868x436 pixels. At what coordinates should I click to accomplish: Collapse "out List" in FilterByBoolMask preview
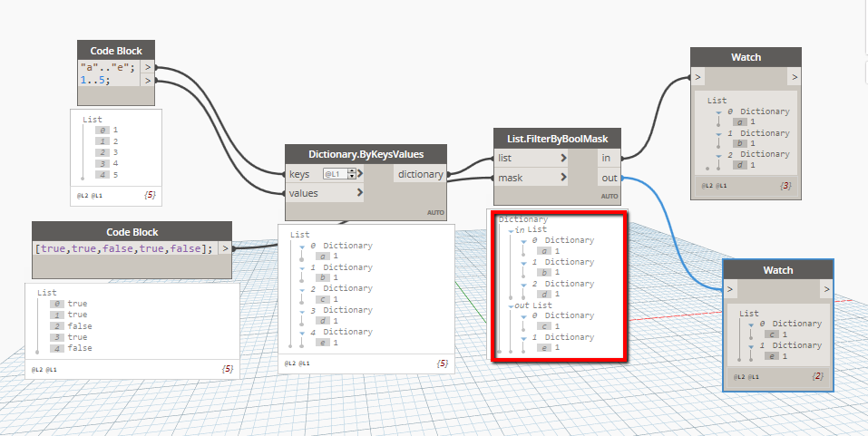(x=512, y=306)
